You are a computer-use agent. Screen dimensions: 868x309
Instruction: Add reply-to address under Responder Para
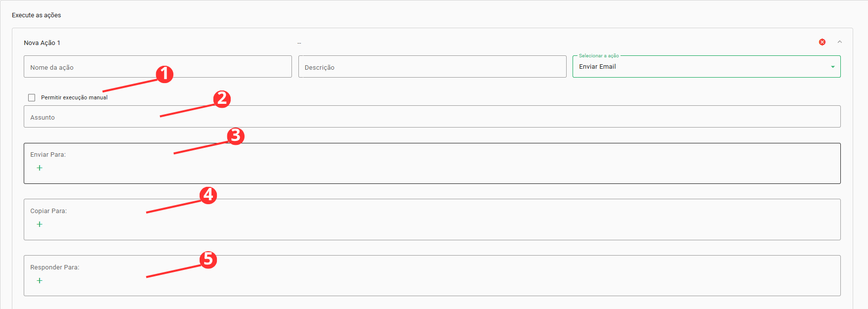tap(40, 281)
